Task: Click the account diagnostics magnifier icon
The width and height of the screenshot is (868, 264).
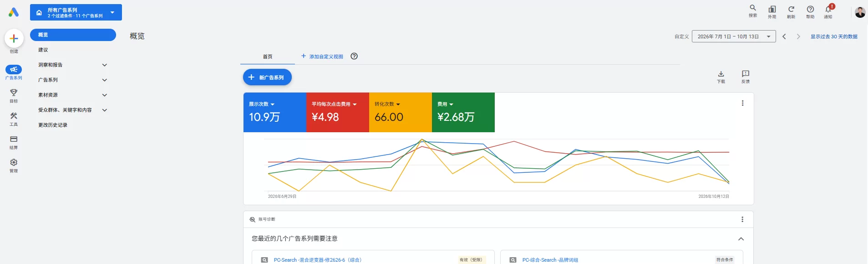Action: pyautogui.click(x=253, y=219)
